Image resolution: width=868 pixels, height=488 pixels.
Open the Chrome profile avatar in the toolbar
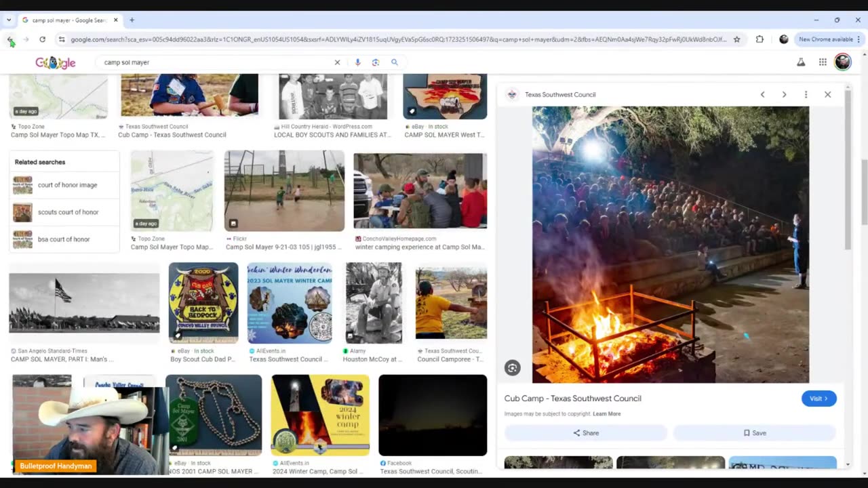click(x=784, y=39)
